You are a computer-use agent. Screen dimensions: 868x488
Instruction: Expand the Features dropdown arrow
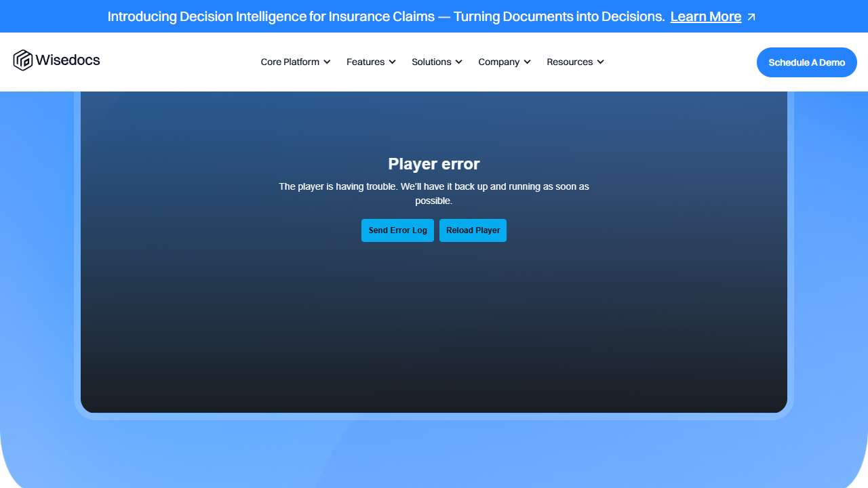(392, 62)
